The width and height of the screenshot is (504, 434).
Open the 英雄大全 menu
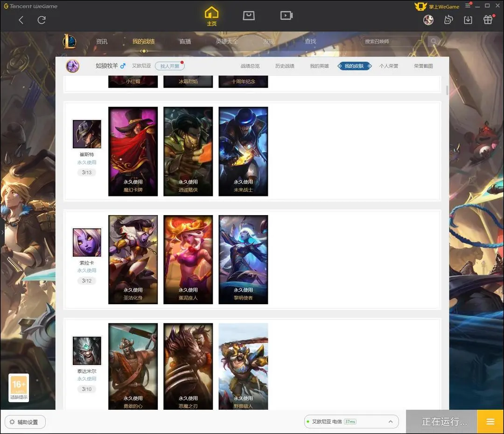point(227,42)
